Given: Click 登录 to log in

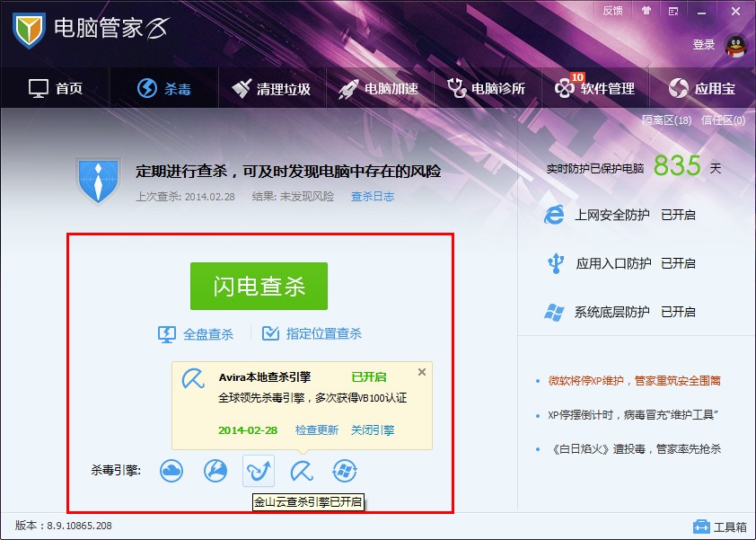Looking at the screenshot, I should pyautogui.click(x=703, y=45).
